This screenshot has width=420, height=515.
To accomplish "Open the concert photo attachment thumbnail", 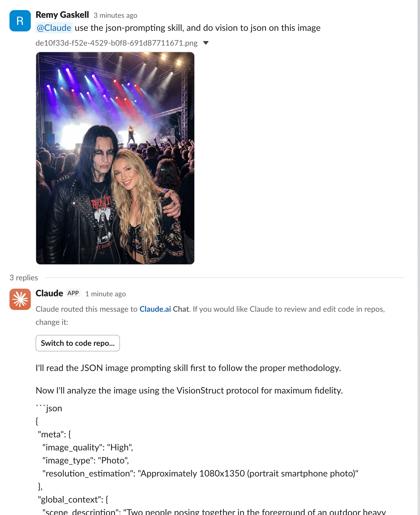I will (x=115, y=158).
